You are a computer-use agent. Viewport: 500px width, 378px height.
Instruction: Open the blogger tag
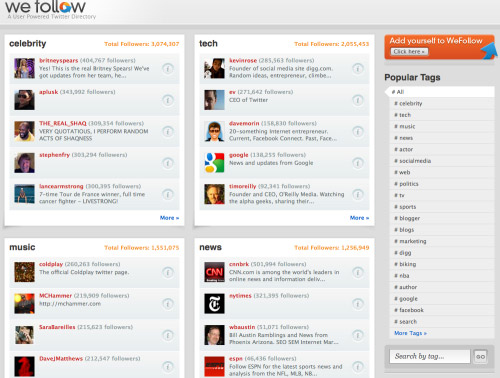point(407,218)
